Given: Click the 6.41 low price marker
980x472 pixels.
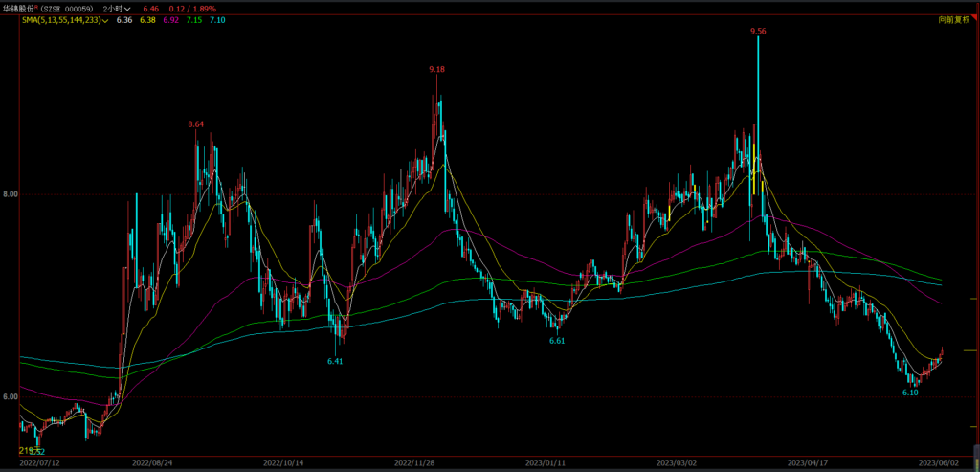Looking at the screenshot, I should 336,361.
